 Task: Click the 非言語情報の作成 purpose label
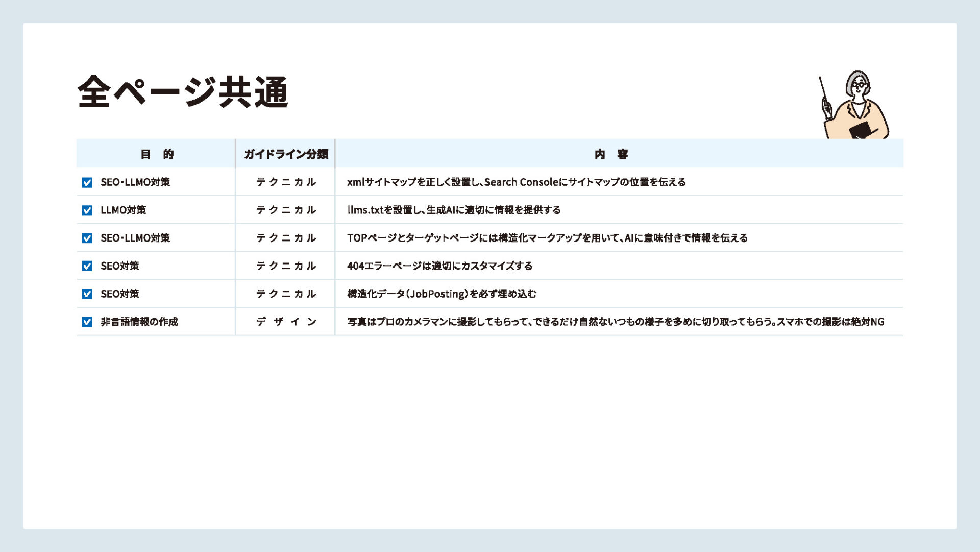pos(139,322)
